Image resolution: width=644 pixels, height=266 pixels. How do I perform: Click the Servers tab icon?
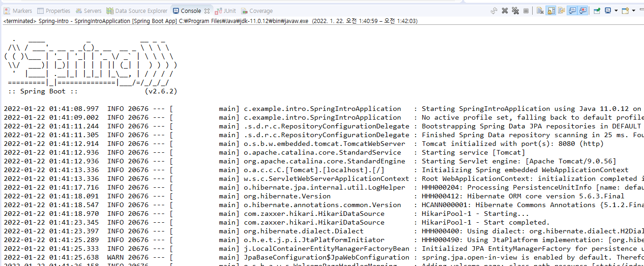point(79,11)
